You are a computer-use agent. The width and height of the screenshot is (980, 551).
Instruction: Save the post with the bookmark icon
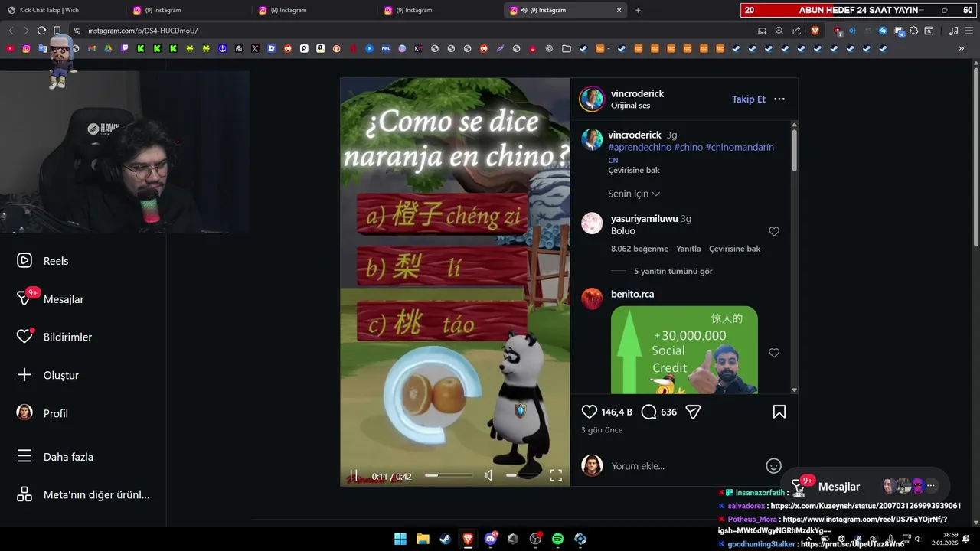[x=779, y=412]
